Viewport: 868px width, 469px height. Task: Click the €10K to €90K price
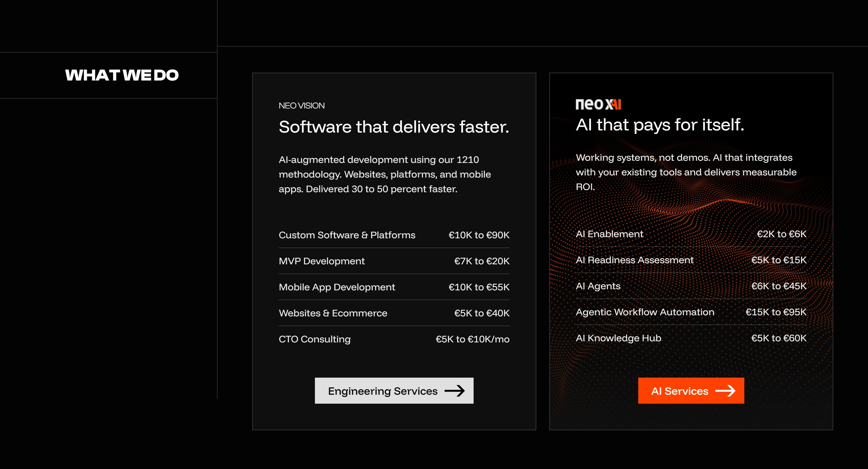pos(479,235)
